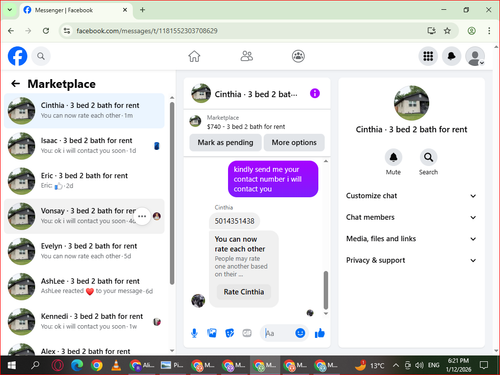
Task: Open Chrome tab search dropdown
Action: click(10, 10)
